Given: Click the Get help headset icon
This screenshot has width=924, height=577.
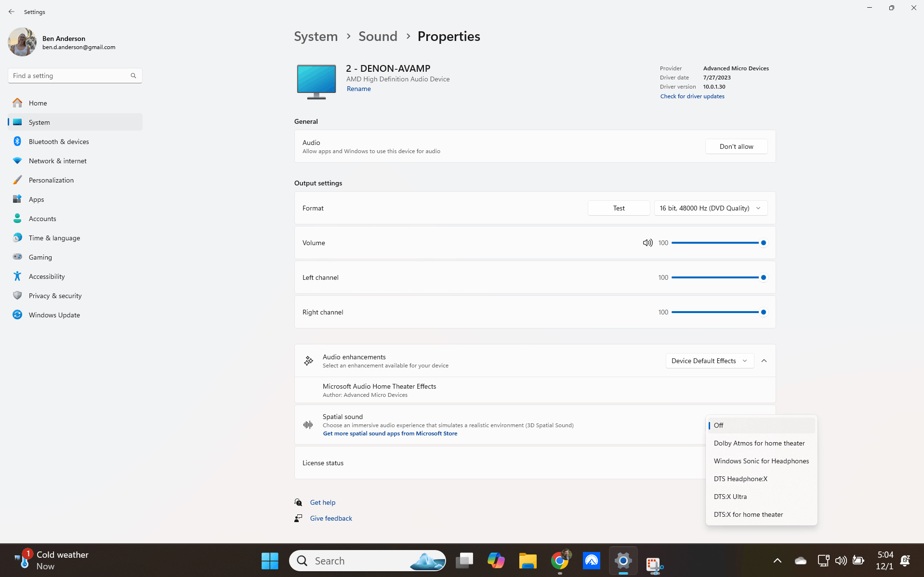Looking at the screenshot, I should pyautogui.click(x=299, y=503).
